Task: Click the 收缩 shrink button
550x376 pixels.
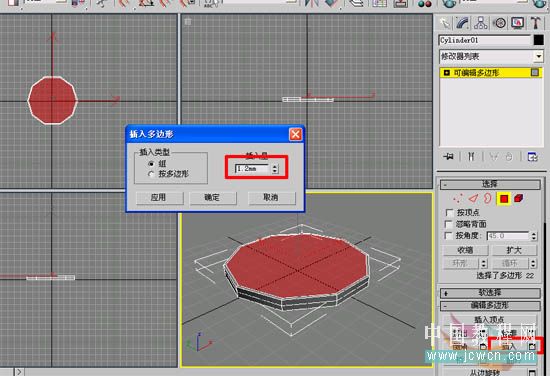Action: point(465,250)
